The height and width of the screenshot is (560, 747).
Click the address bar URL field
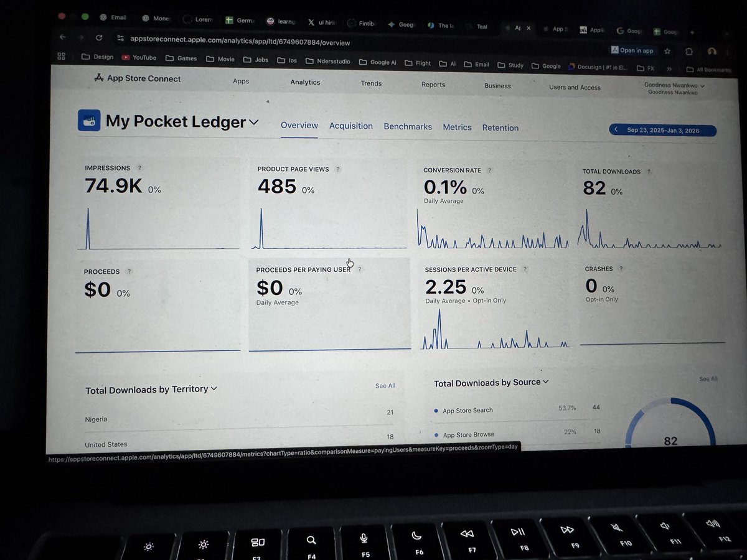(x=240, y=40)
